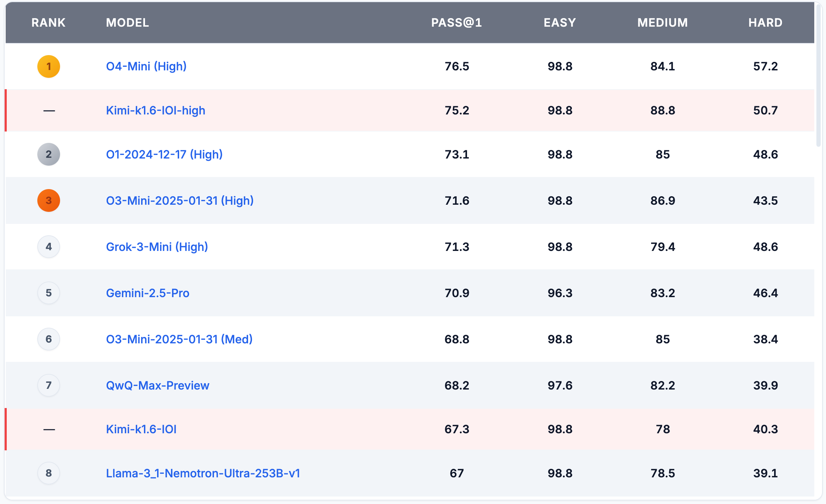Open the Kimi-k1.6-IOI-high model link
The height and width of the screenshot is (504, 826).
(x=155, y=111)
